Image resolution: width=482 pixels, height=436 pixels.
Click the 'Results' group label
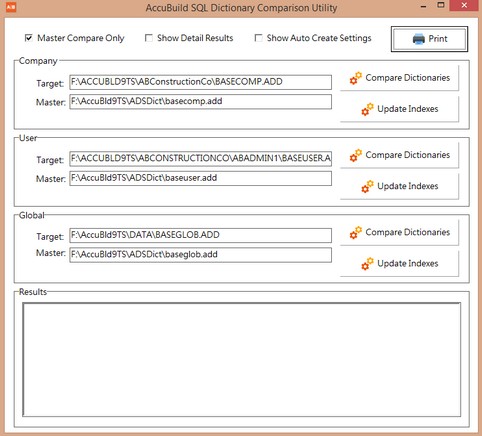click(x=33, y=292)
